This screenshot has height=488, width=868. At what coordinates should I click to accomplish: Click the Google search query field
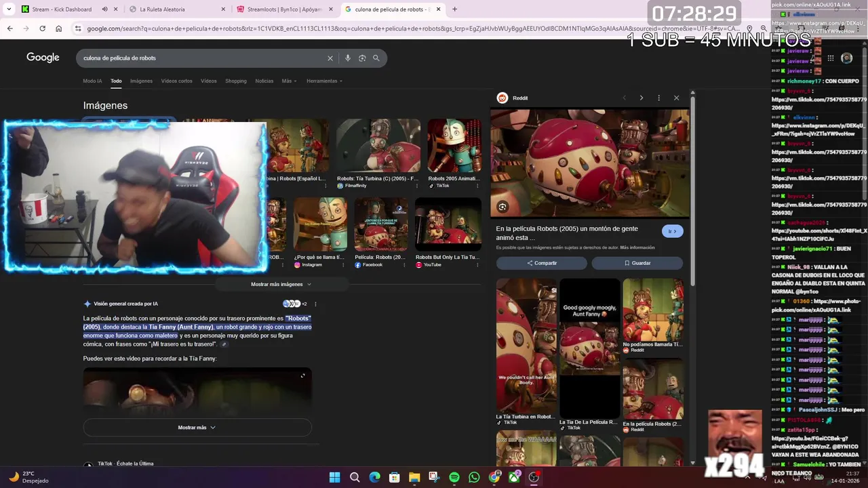202,58
